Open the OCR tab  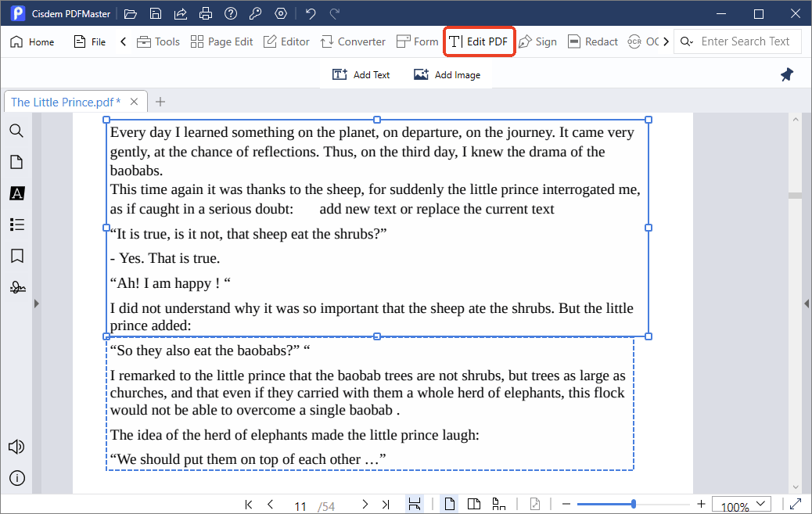[643, 42]
